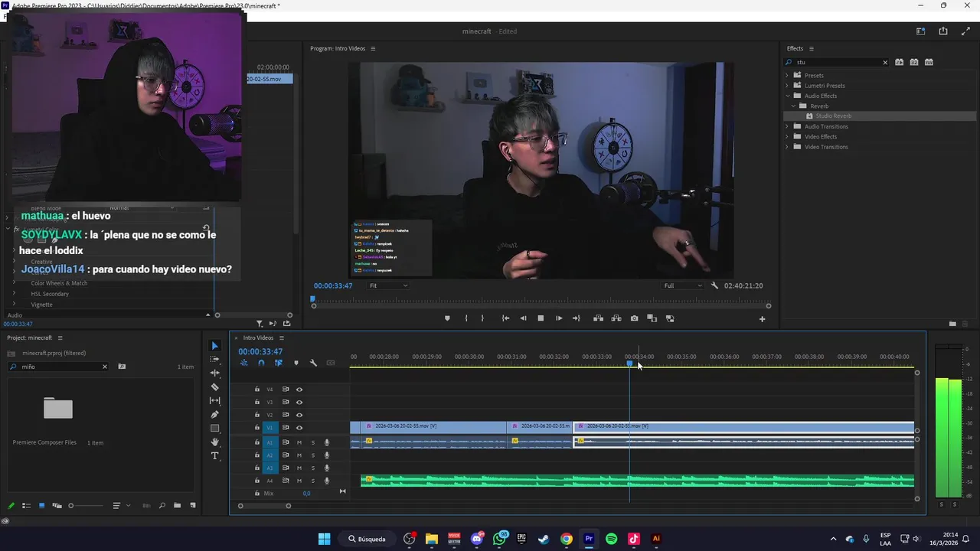Expand the Presets effects folder

click(787, 75)
